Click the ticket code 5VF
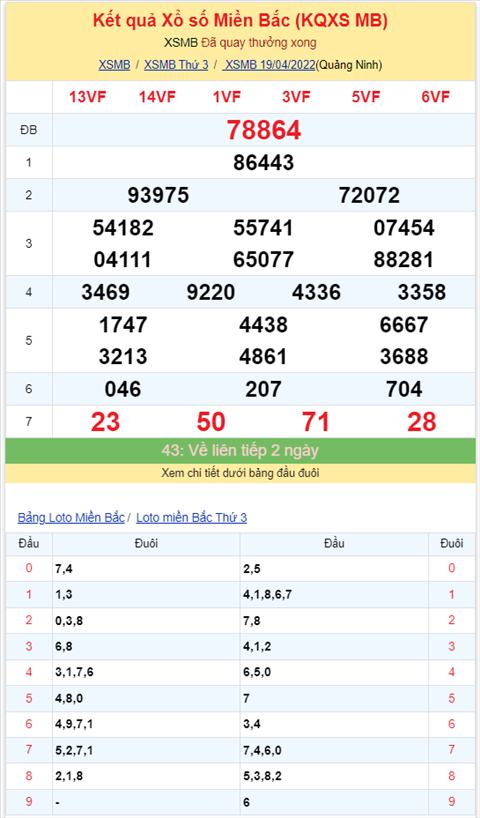 pos(366,97)
